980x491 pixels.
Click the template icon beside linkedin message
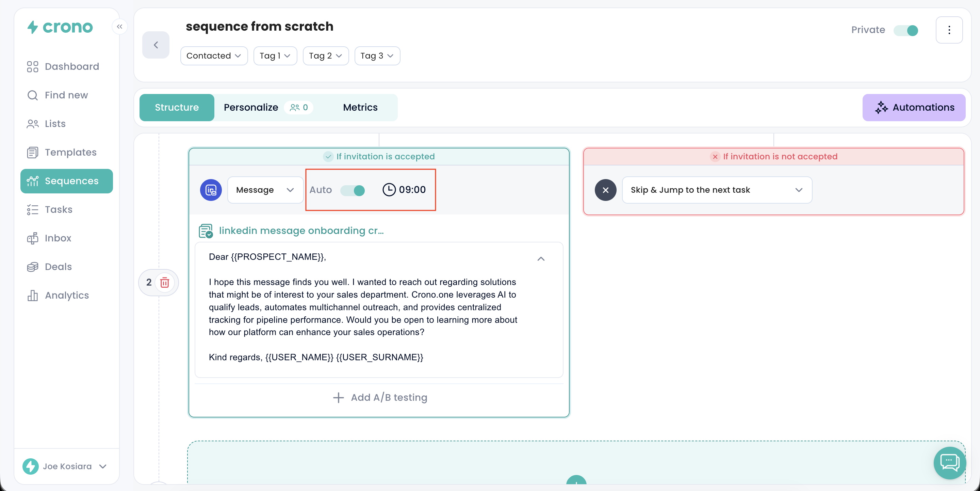pyautogui.click(x=206, y=231)
